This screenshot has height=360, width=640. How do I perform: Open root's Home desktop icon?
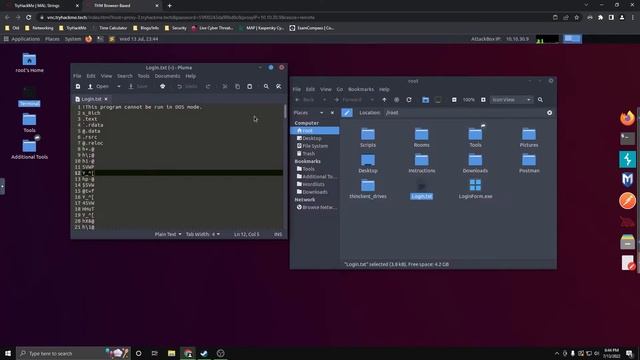[x=29, y=62]
